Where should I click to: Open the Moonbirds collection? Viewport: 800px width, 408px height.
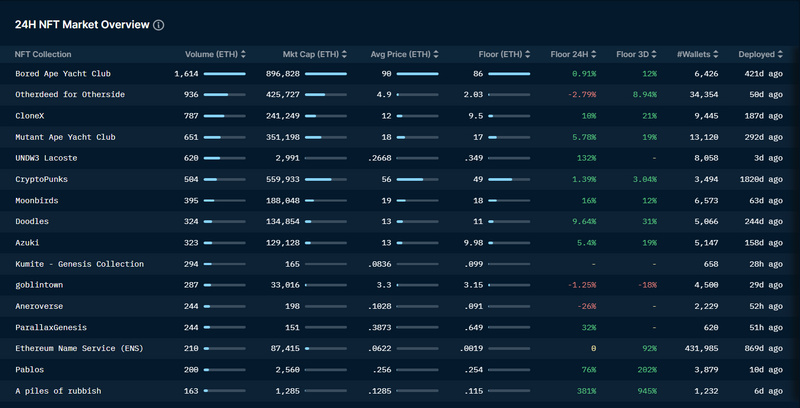point(38,200)
